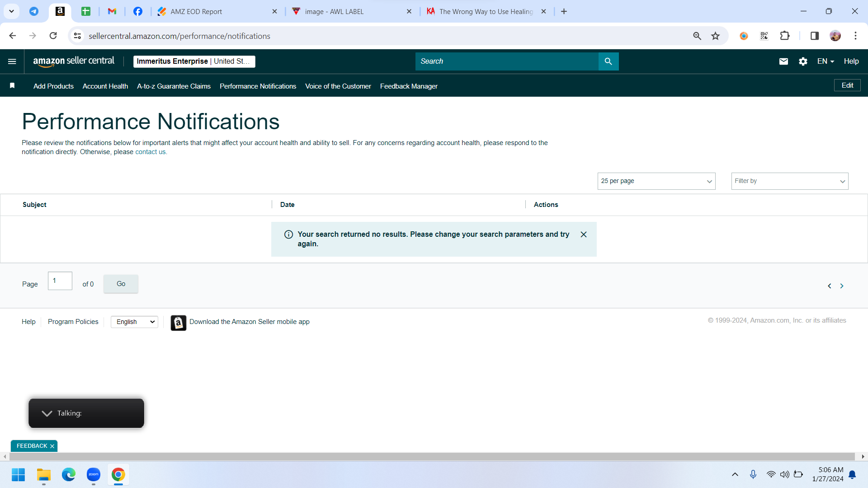Click the Edit favorites button
Image resolution: width=868 pixels, height=488 pixels.
(x=847, y=85)
